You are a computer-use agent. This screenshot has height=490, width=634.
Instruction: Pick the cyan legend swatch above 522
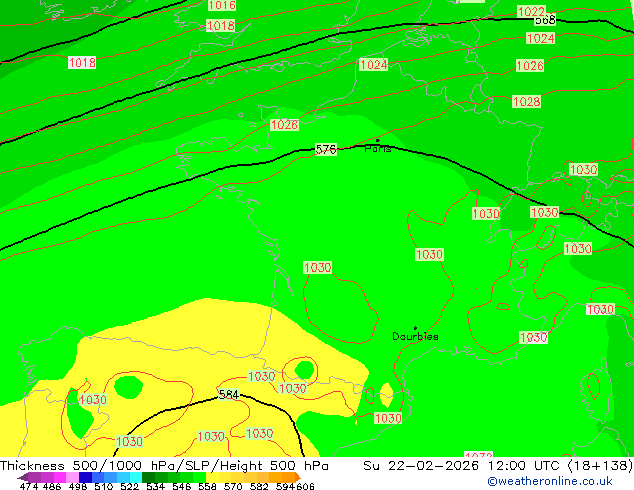(x=136, y=477)
